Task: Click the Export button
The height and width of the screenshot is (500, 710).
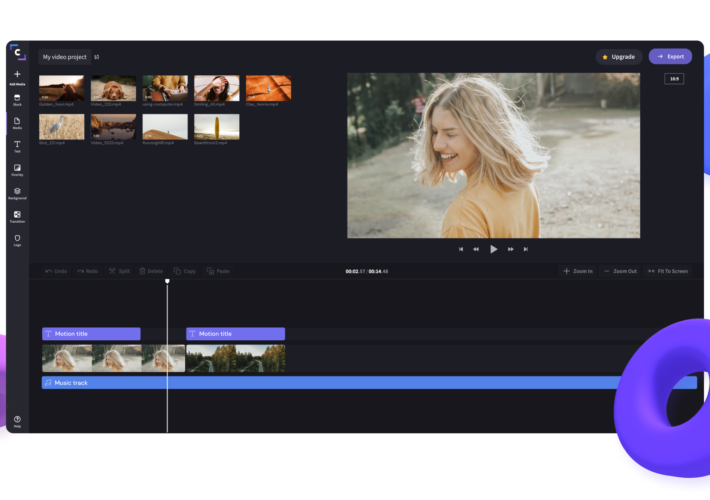Action: pos(670,57)
